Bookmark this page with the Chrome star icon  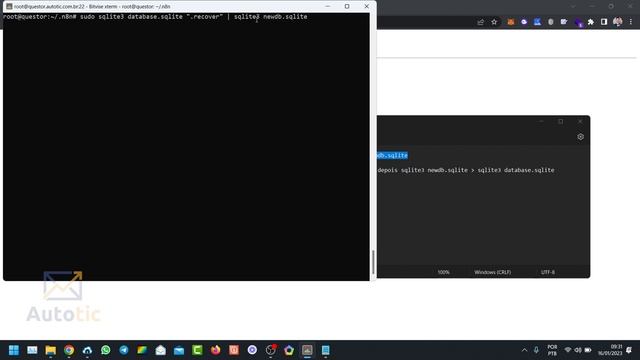pyautogui.click(x=494, y=22)
